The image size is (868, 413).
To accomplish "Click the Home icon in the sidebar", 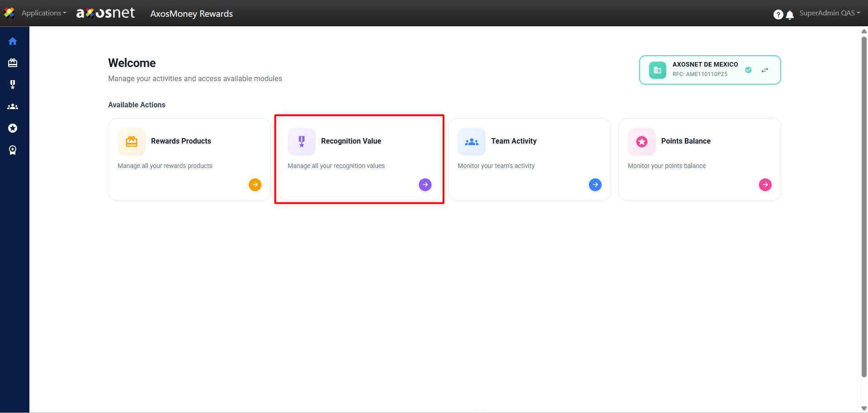I will tap(13, 41).
